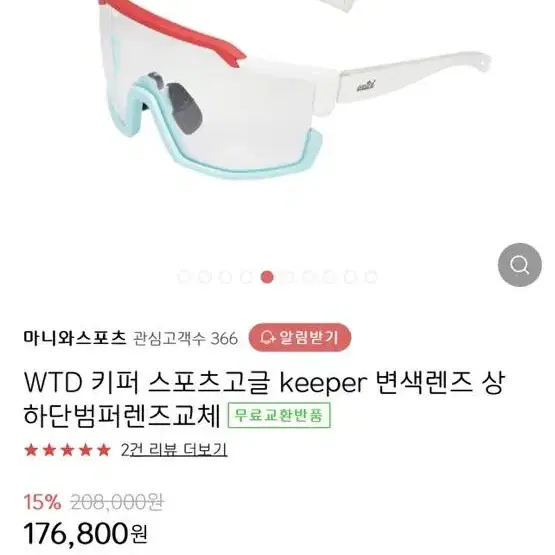Select the active red carousel dot
The image size is (555, 555).
[267, 277]
